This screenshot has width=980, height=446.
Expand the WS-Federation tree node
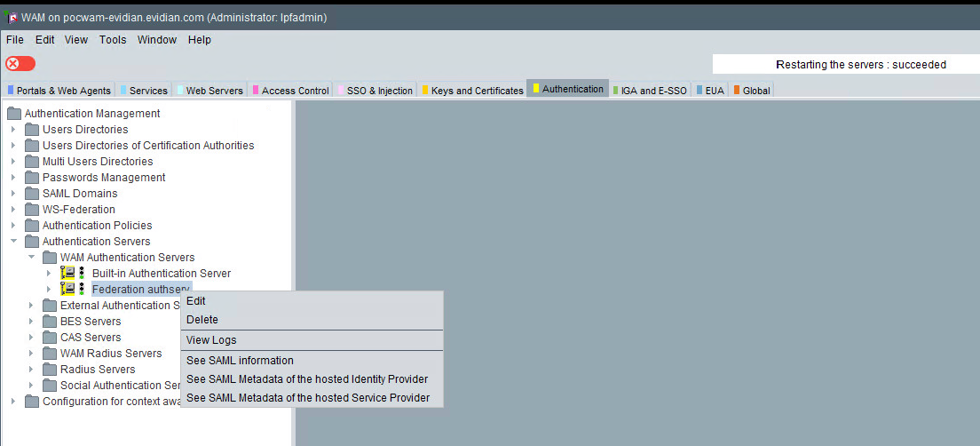click(x=13, y=210)
